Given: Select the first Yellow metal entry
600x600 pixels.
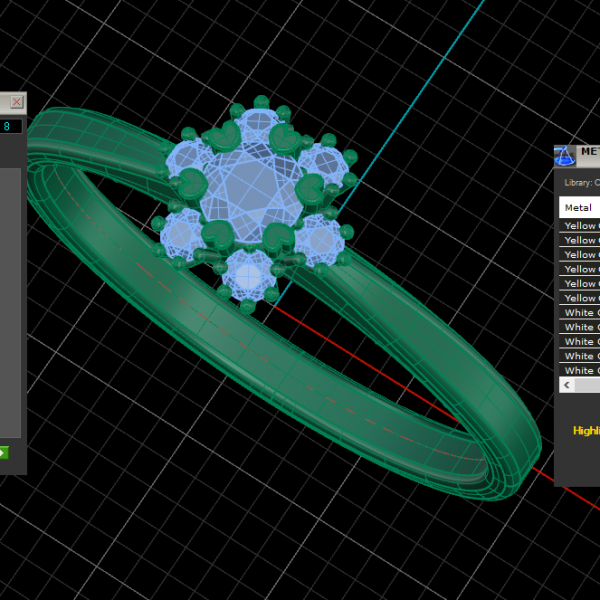Looking at the screenshot, I should coord(580,226).
